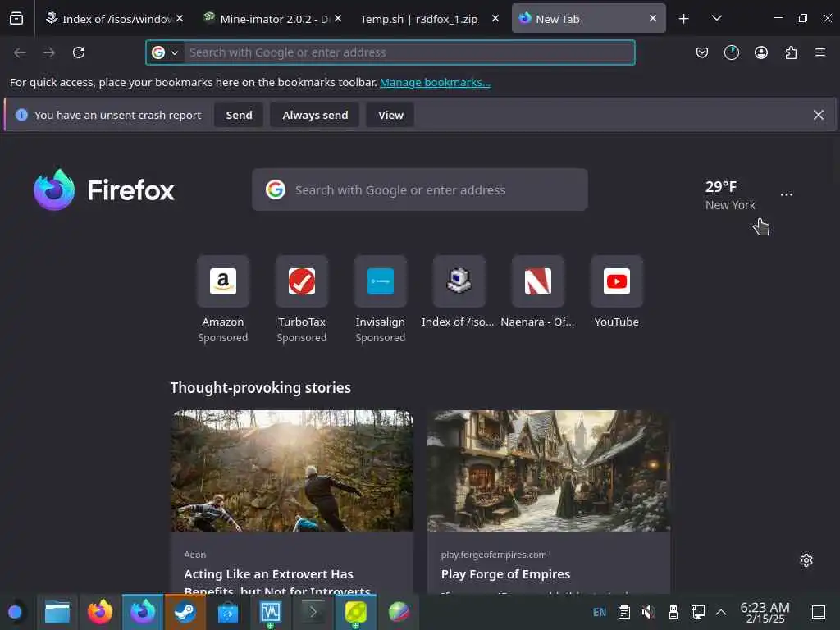Image resolution: width=840 pixels, height=630 pixels.
Task: Click the show desktop button in the taskbar
Action: pyautogui.click(x=819, y=612)
